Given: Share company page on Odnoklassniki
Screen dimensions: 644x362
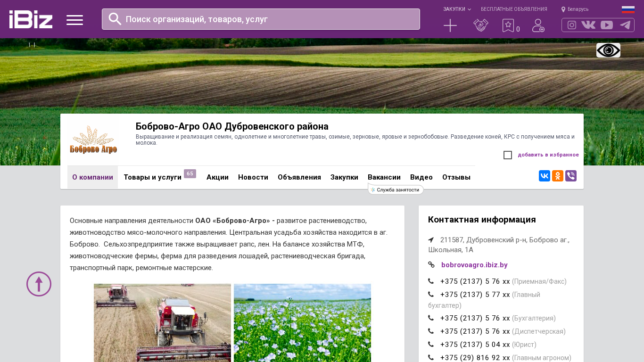Looking at the screenshot, I should 558,176.
